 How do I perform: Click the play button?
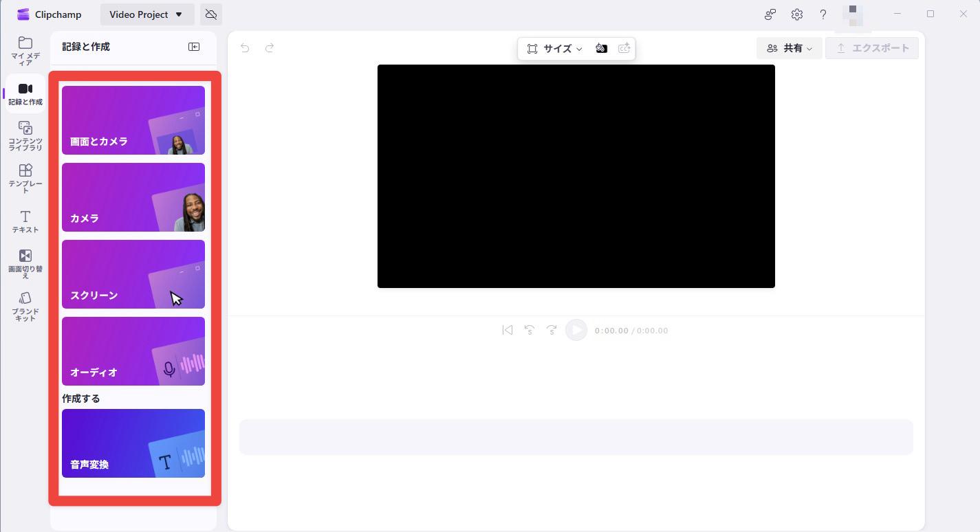click(x=576, y=330)
